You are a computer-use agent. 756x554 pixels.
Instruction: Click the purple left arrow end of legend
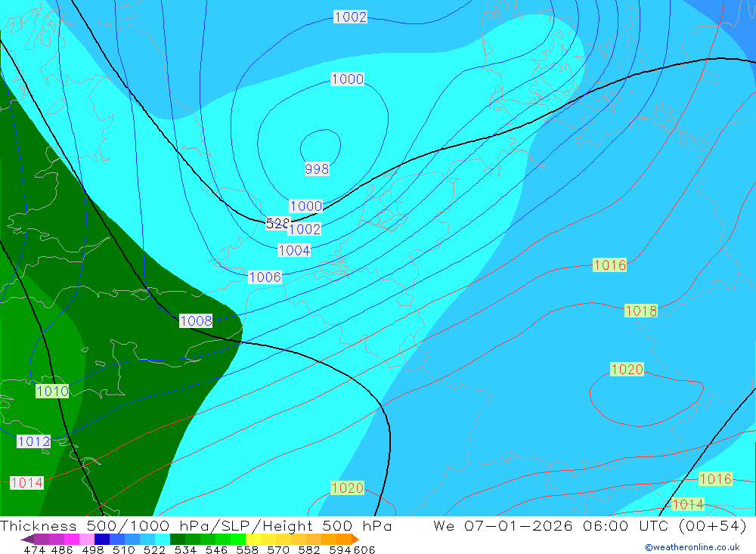[x=27, y=539]
